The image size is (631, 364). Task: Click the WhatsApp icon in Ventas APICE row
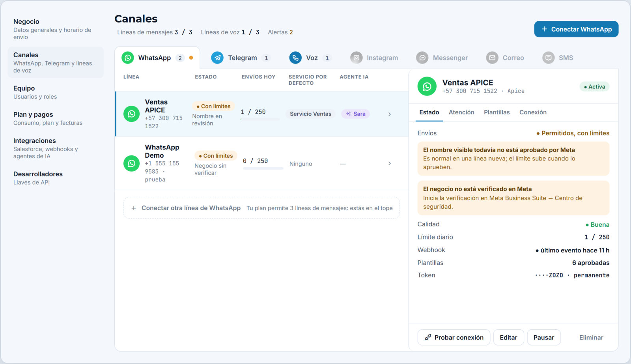pos(131,114)
